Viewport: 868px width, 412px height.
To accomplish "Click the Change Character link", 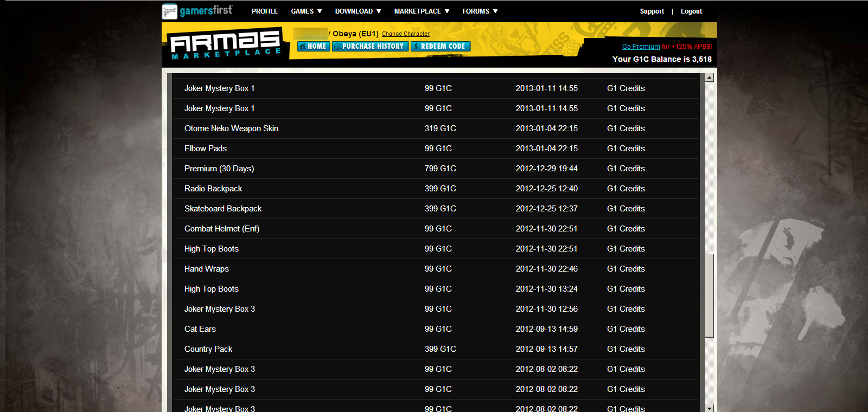I will [405, 34].
